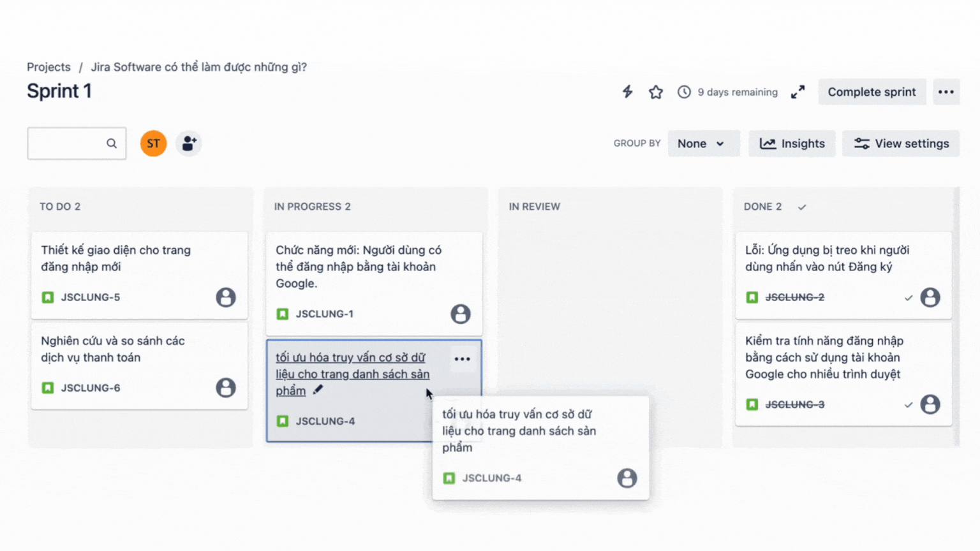The height and width of the screenshot is (551, 980).
Task: Click the search magnifier icon
Action: pyautogui.click(x=112, y=143)
